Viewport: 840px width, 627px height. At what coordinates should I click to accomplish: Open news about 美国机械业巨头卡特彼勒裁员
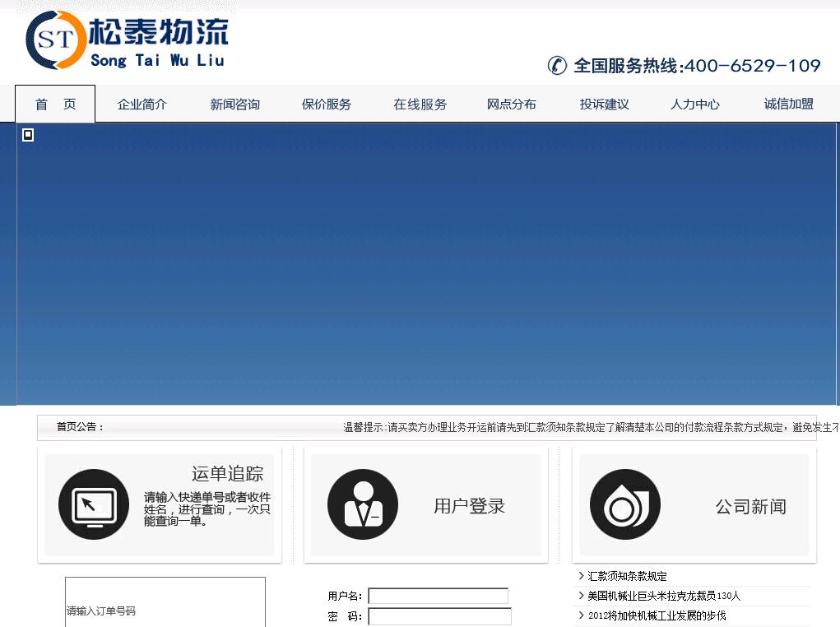664,596
